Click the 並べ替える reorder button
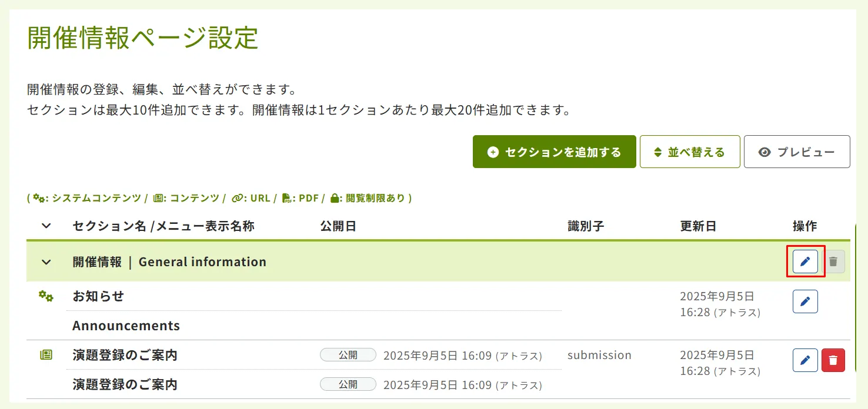The image size is (868, 409). [689, 151]
